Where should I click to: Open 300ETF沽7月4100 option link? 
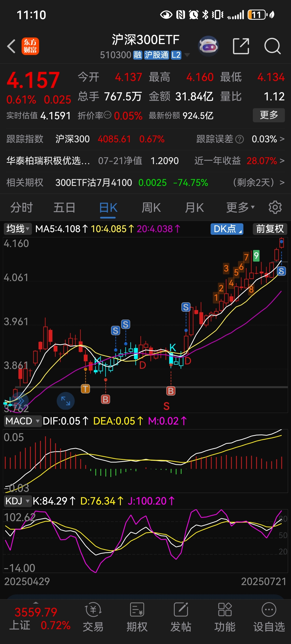click(x=94, y=183)
